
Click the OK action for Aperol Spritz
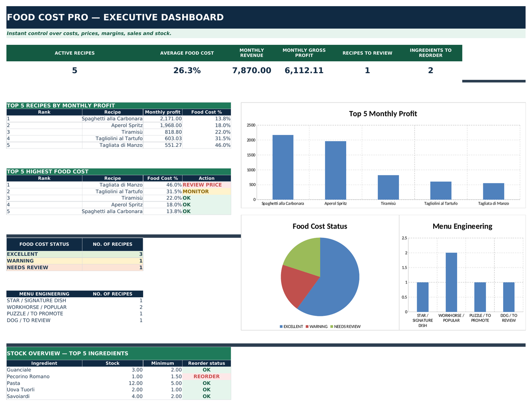[x=207, y=205]
